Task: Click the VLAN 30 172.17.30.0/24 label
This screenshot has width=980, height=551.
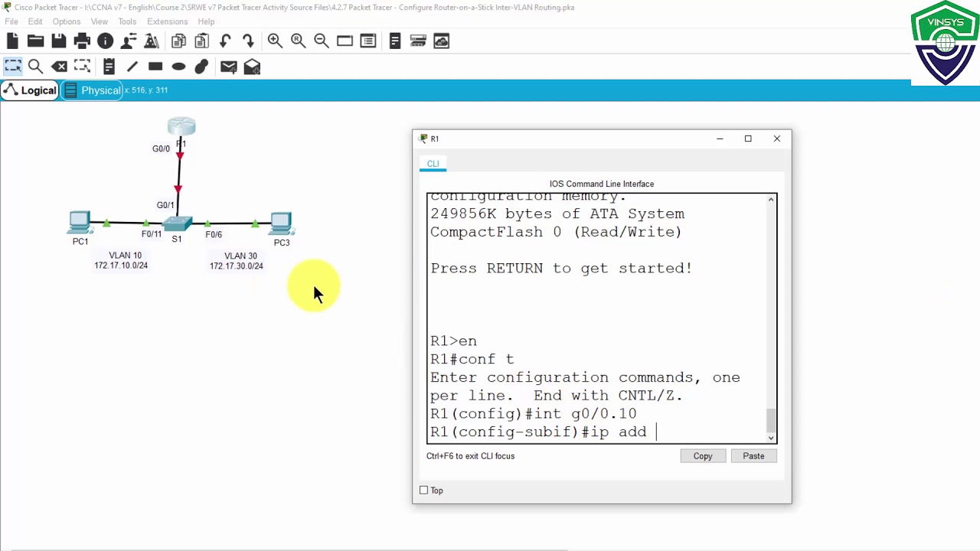Action: click(x=237, y=261)
